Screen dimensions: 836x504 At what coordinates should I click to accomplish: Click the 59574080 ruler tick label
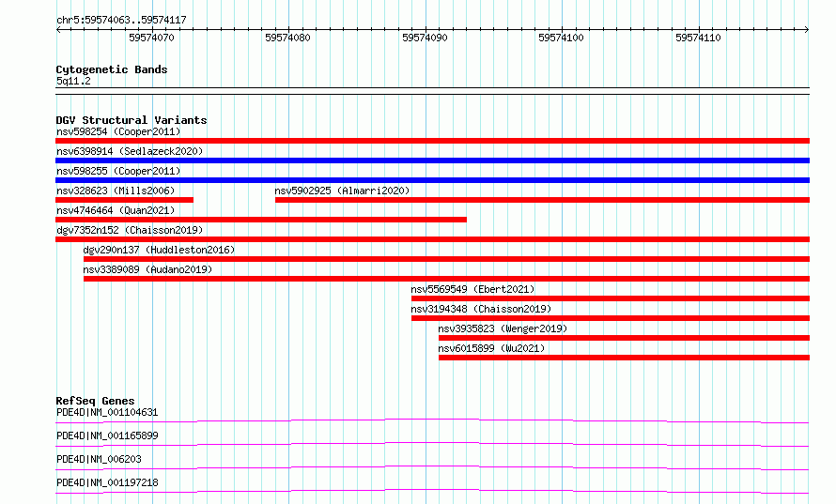[287, 38]
